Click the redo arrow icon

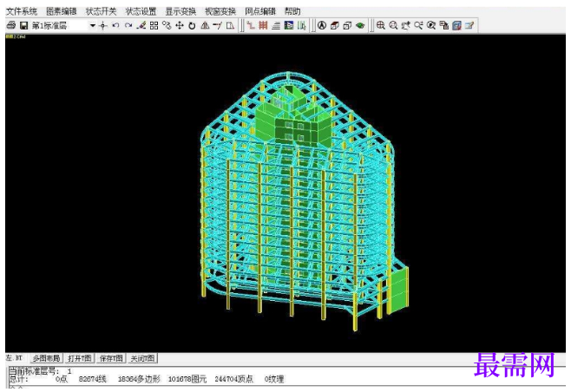pyautogui.click(x=128, y=25)
